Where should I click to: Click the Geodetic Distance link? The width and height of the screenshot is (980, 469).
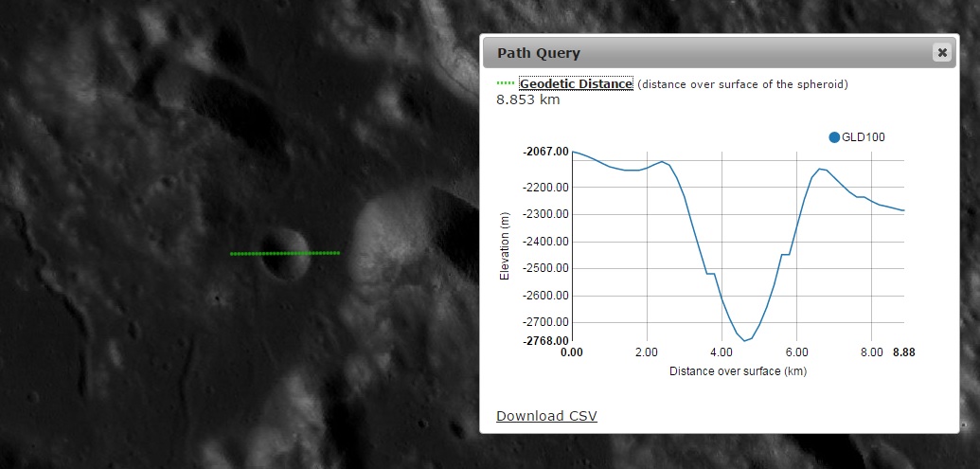click(576, 84)
